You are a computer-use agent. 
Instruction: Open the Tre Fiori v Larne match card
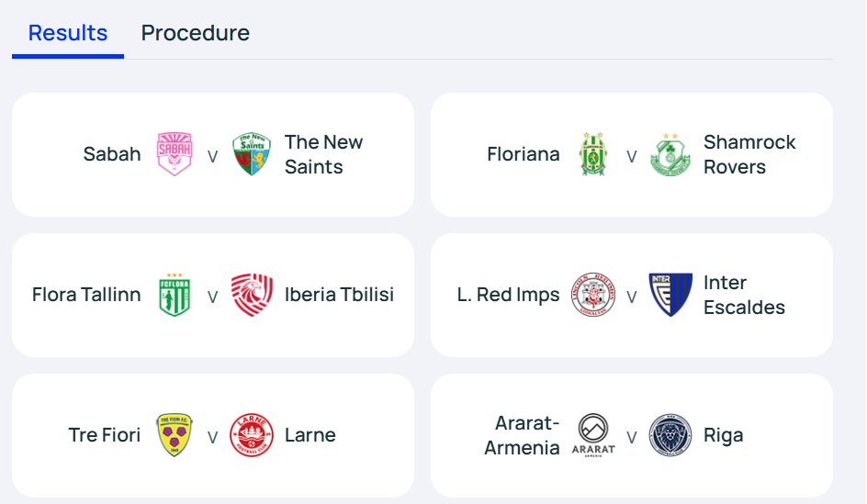tap(213, 435)
